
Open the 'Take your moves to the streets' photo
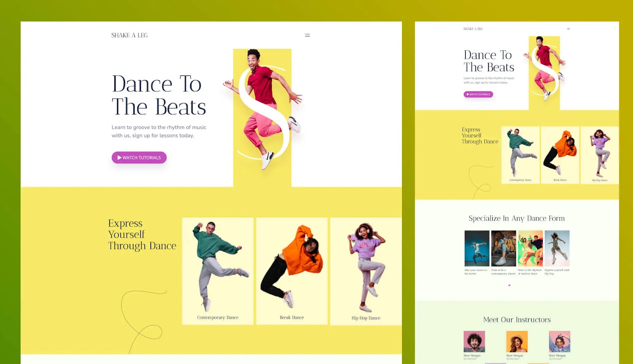[477, 248]
